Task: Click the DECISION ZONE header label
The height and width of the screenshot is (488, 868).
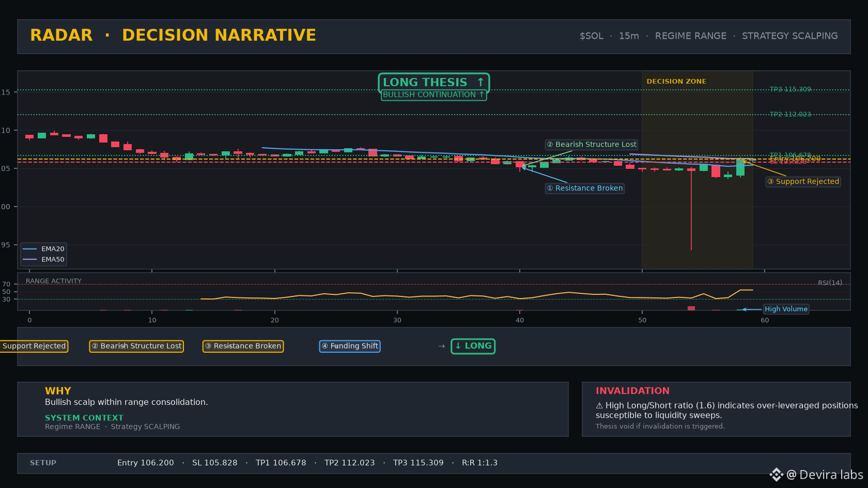Action: 676,82
